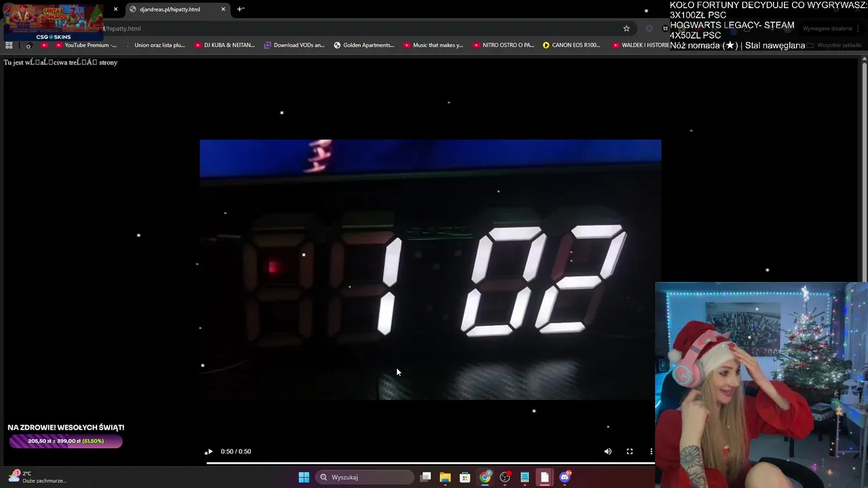Click the address bar showing hipatty.html
This screenshot has width=868, height=488.
click(359, 28)
